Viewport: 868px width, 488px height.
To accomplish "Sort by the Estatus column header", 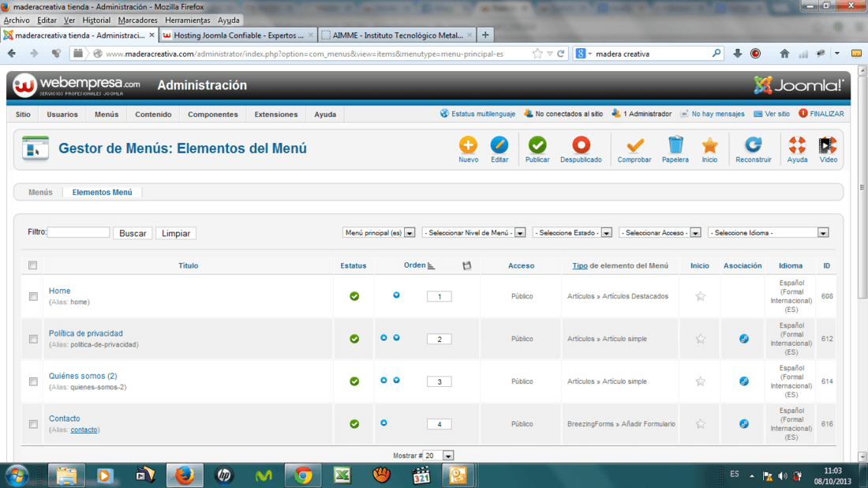I will point(354,266).
